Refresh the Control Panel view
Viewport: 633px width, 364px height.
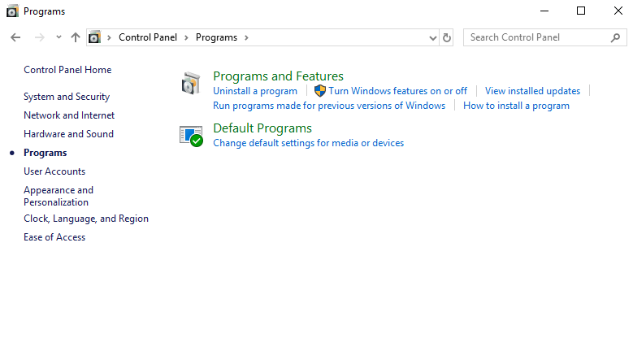coord(447,37)
